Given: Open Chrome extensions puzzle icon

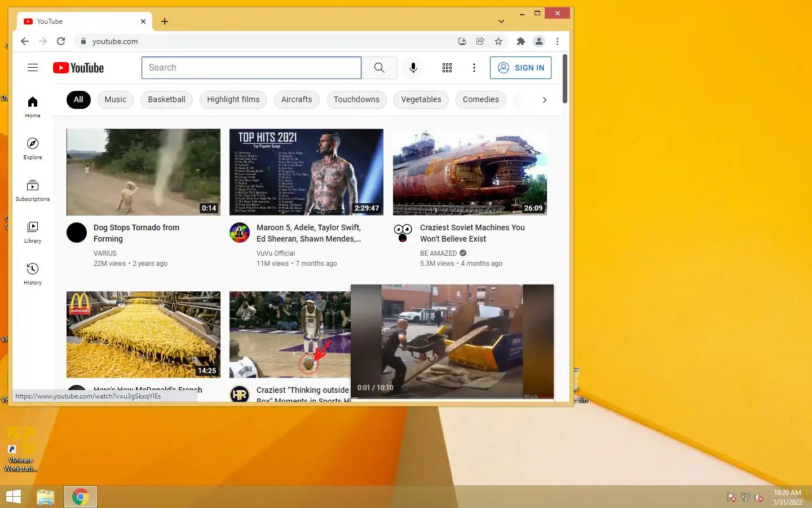Looking at the screenshot, I should (x=521, y=41).
